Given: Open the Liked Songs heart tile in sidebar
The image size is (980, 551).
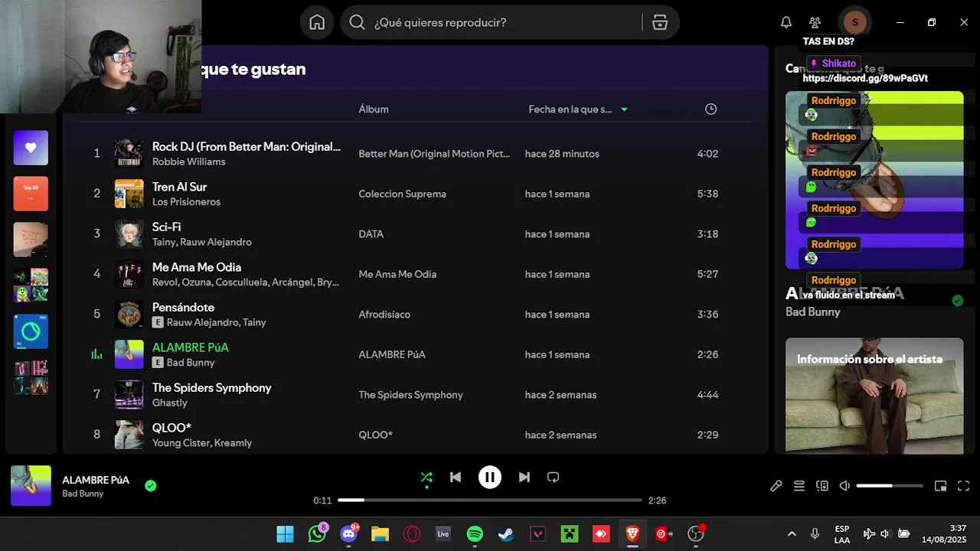Looking at the screenshot, I should [31, 148].
